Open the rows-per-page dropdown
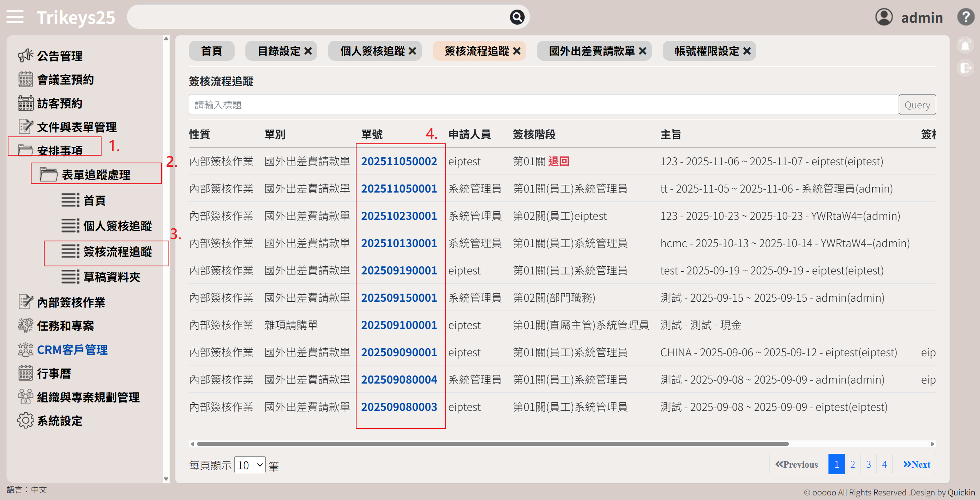The height and width of the screenshot is (500, 980). 250,465
